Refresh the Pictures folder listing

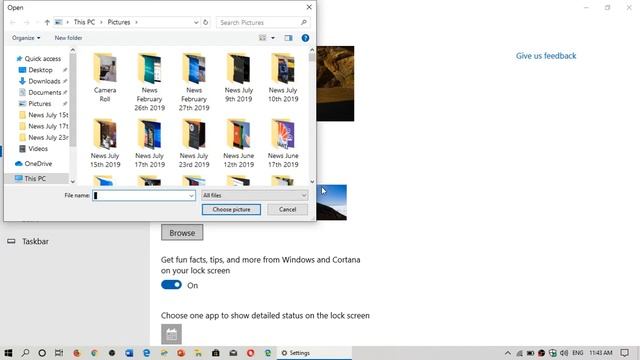click(x=206, y=22)
